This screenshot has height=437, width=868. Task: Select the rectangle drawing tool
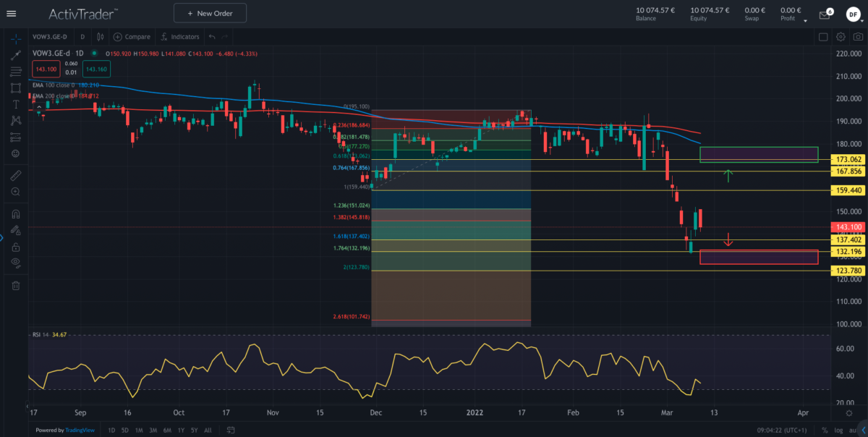point(15,88)
